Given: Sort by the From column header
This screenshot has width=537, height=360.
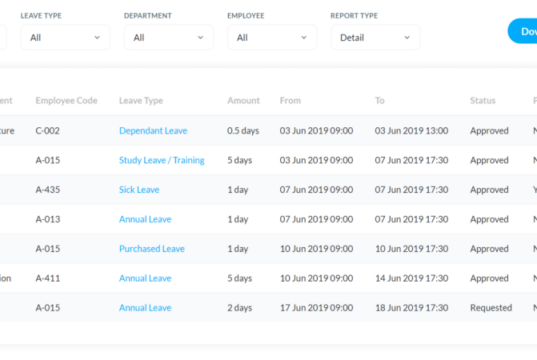Looking at the screenshot, I should 290,100.
